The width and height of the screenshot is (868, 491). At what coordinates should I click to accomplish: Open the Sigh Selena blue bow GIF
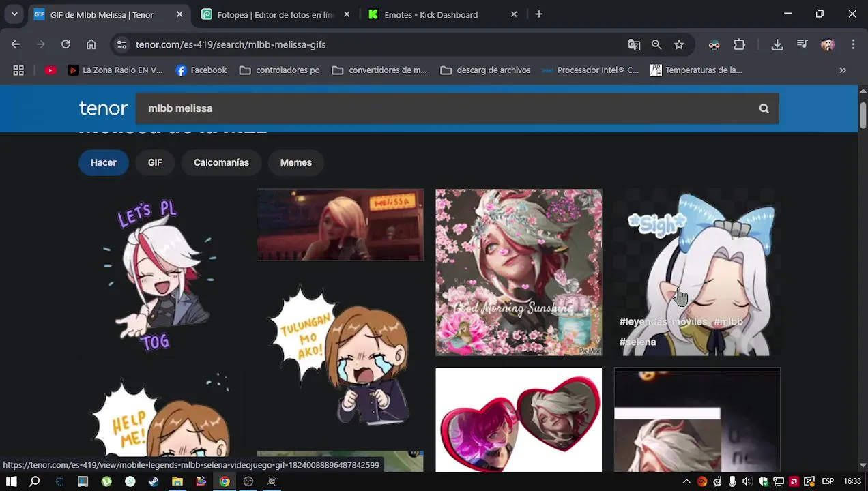[x=697, y=272]
